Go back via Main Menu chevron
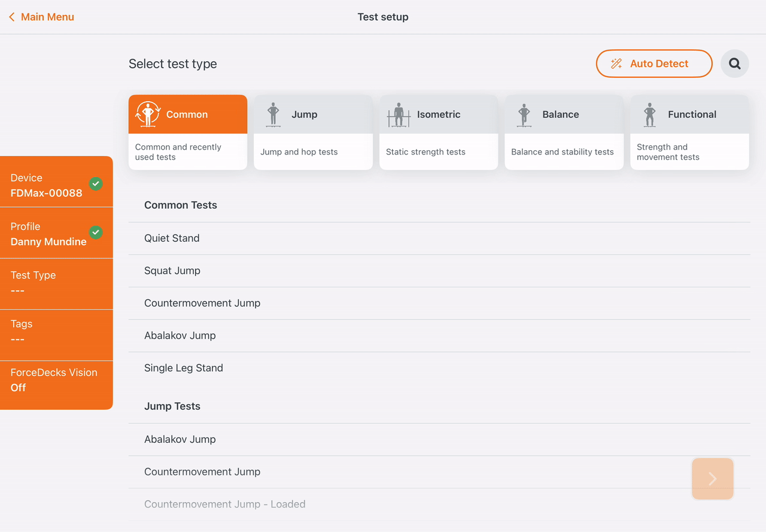Viewport: 766px width, 532px height. 11,17
